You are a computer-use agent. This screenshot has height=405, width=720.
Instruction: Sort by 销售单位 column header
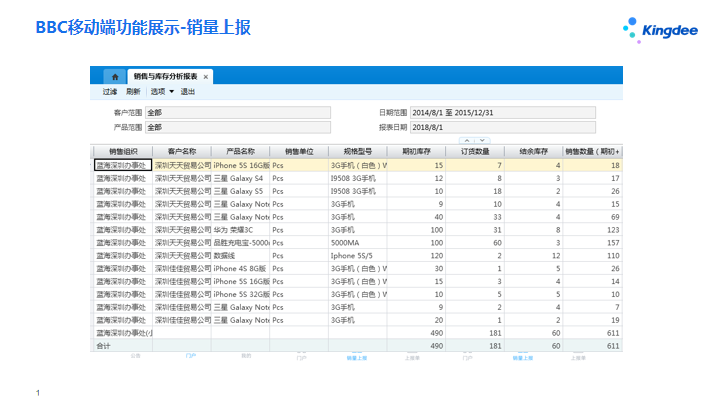pos(299,152)
